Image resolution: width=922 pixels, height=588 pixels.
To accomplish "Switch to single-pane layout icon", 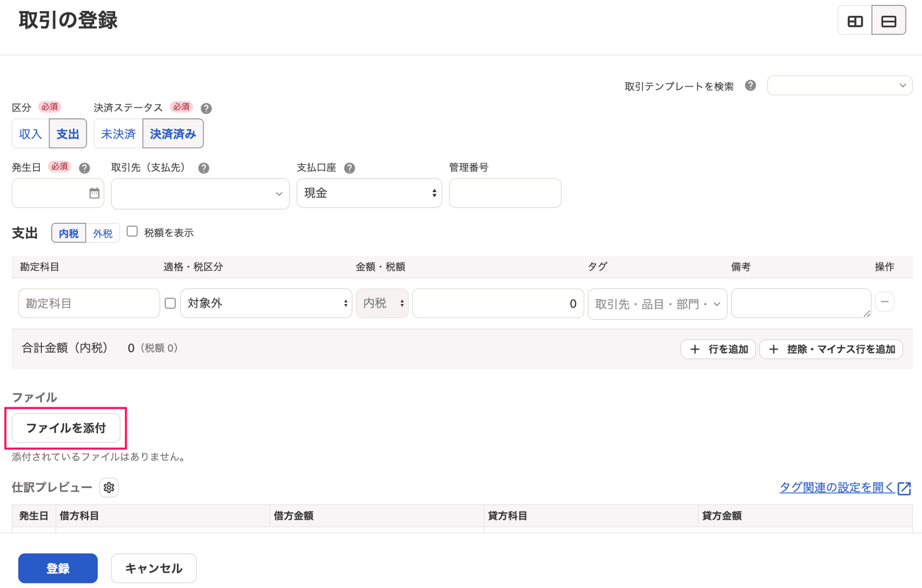I will (x=888, y=21).
